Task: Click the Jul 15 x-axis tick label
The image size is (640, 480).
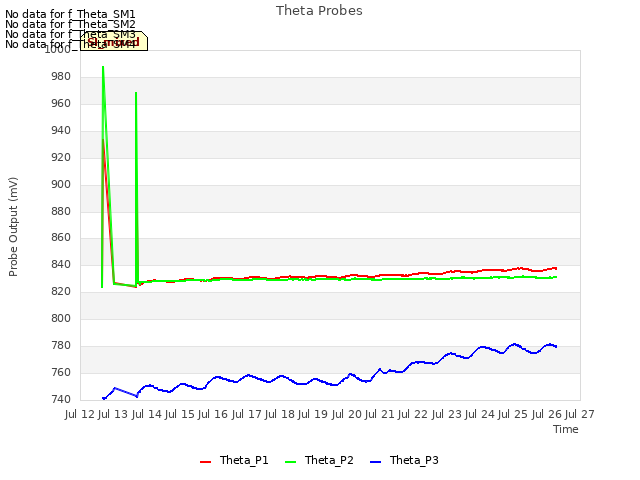Action: pos(180,414)
